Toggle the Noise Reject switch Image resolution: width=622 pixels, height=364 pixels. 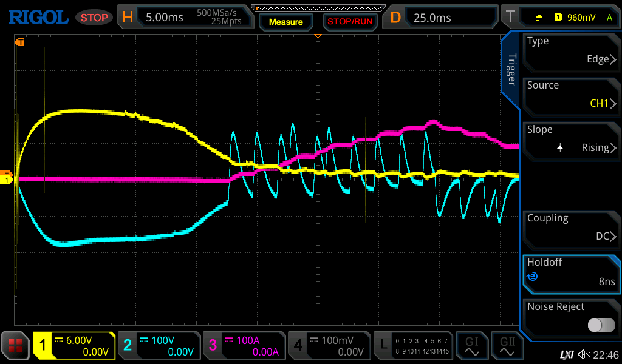point(601,325)
